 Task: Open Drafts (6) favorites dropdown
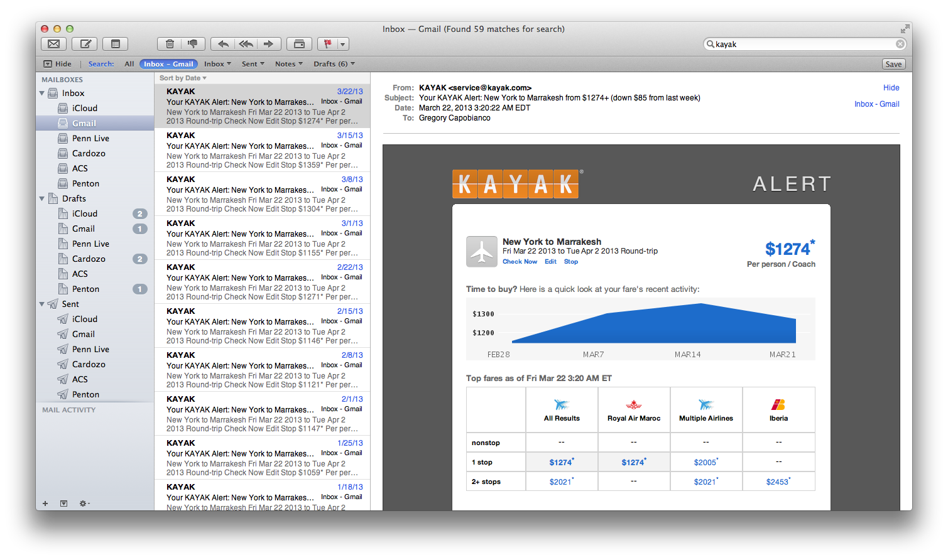334,64
